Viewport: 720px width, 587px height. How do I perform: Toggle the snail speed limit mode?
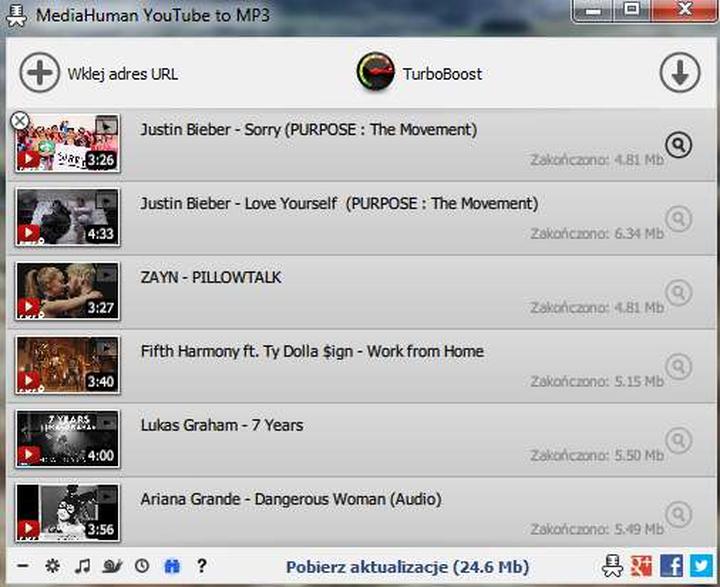(x=112, y=566)
